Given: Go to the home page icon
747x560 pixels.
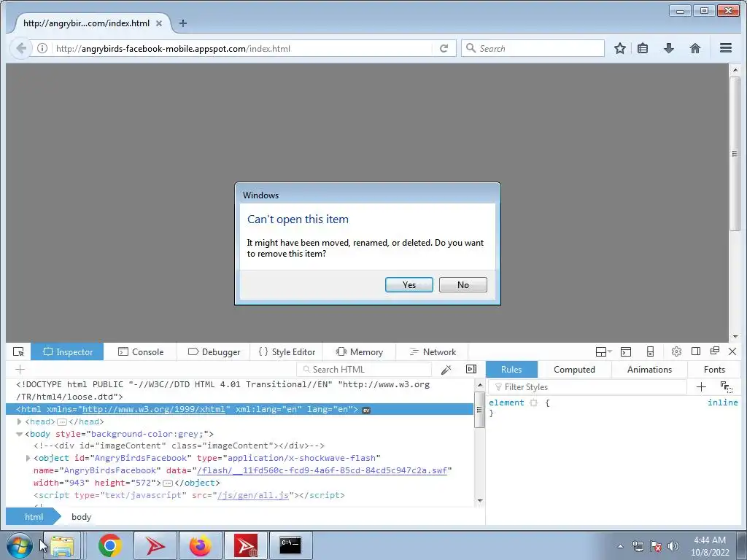Looking at the screenshot, I should point(695,48).
